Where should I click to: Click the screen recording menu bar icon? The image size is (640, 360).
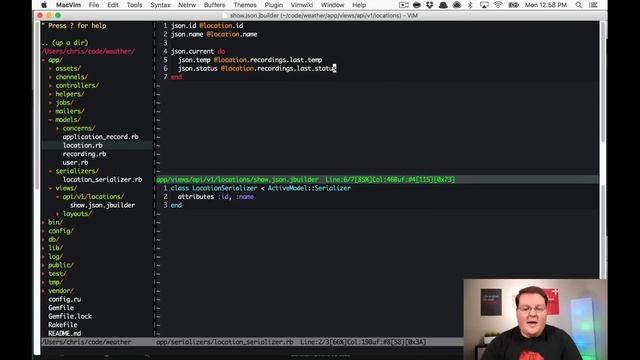click(404, 5)
